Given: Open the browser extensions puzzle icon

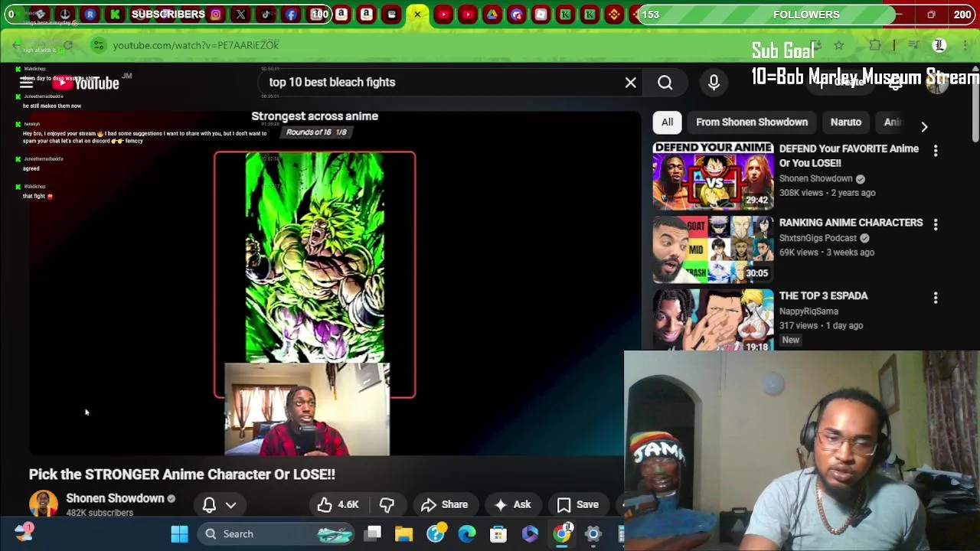Looking at the screenshot, I should tap(875, 45).
